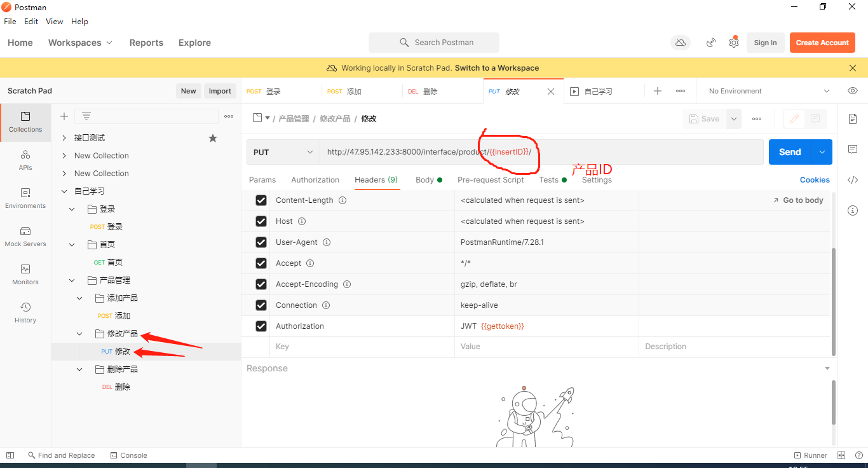Image resolution: width=868 pixels, height=468 pixels.
Task: Uncheck the Accept header checkbox
Action: click(261, 263)
